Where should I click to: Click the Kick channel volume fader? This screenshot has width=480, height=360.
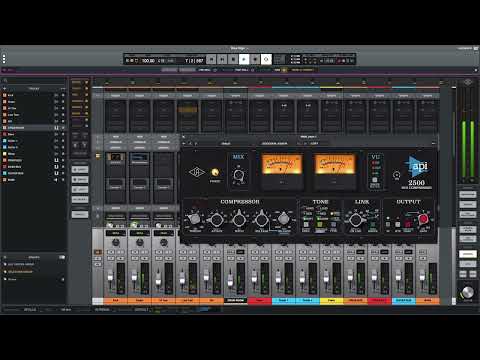110,276
